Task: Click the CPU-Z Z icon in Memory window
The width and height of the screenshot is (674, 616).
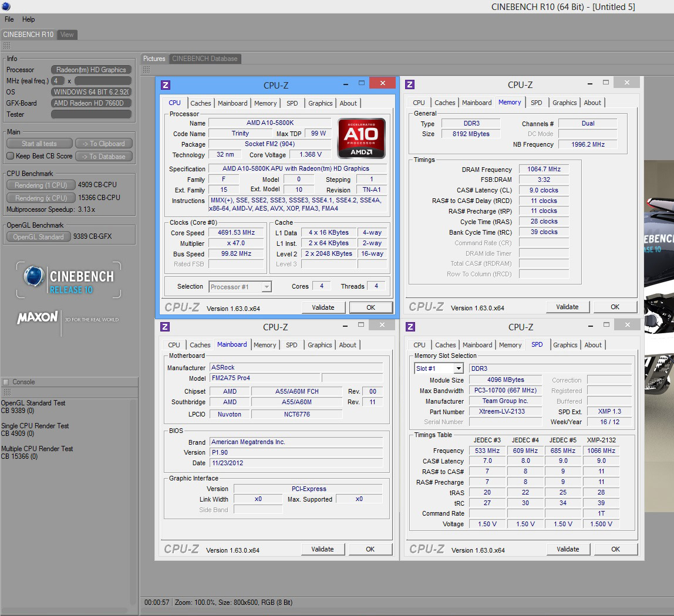Action: (x=410, y=84)
